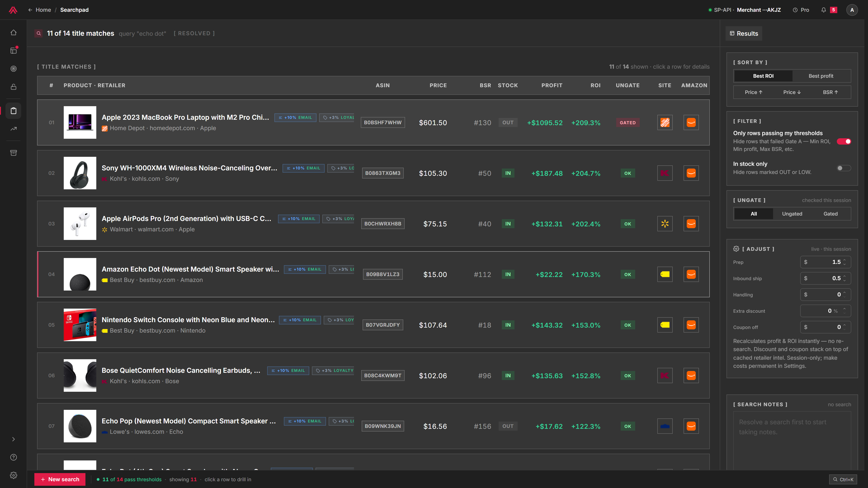868x488 pixels.
Task: Open Bose QuietComfort Earbuds row title
Action: (181, 370)
